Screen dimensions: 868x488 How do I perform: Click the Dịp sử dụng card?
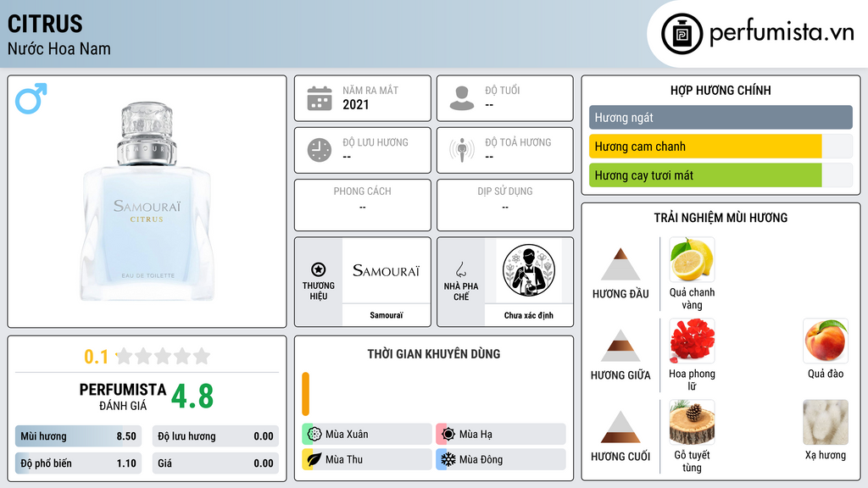click(505, 205)
